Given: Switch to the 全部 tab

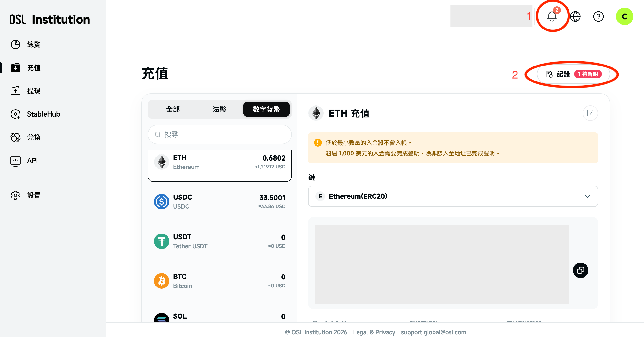Looking at the screenshot, I should click(173, 109).
